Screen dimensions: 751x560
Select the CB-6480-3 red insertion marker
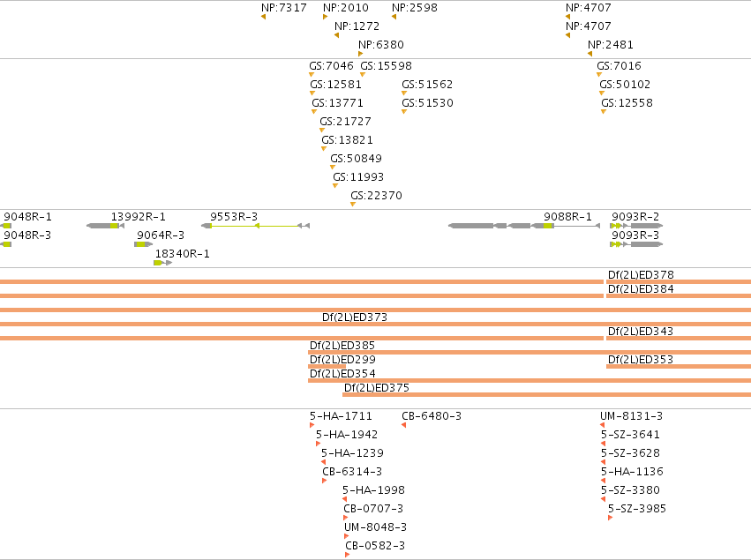[x=404, y=425]
